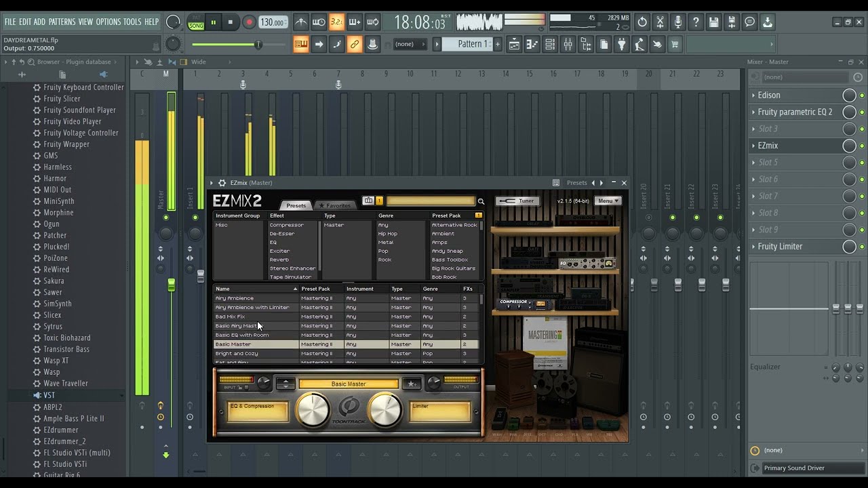This screenshot has width=868, height=488.
Task: Click the microphone one-click recording icon
Action: [x=677, y=22]
